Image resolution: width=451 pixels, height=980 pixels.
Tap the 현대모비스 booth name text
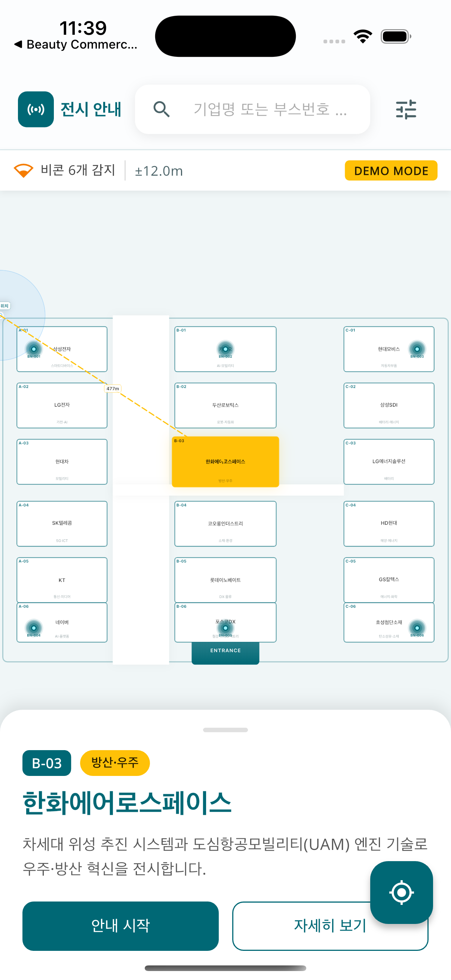tap(389, 349)
